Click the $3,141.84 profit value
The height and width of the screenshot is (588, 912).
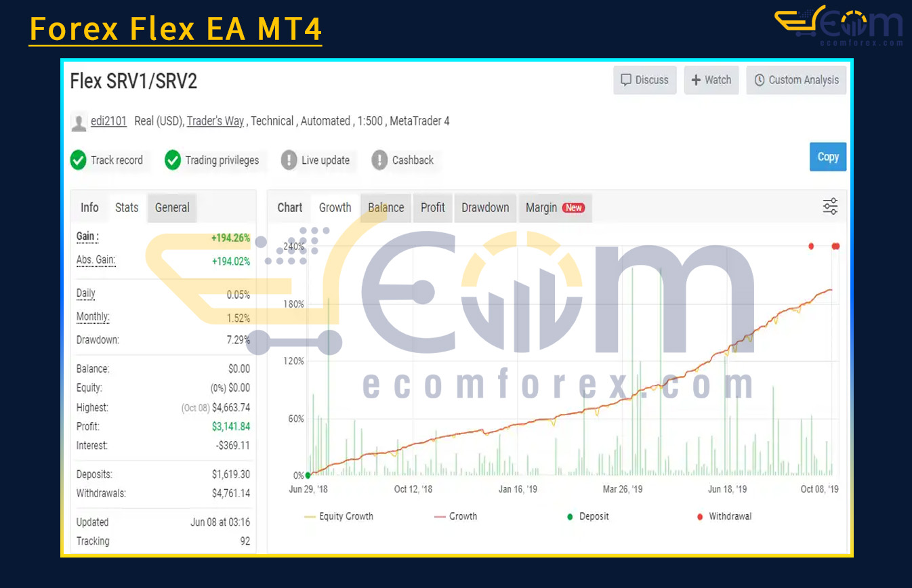point(231,427)
